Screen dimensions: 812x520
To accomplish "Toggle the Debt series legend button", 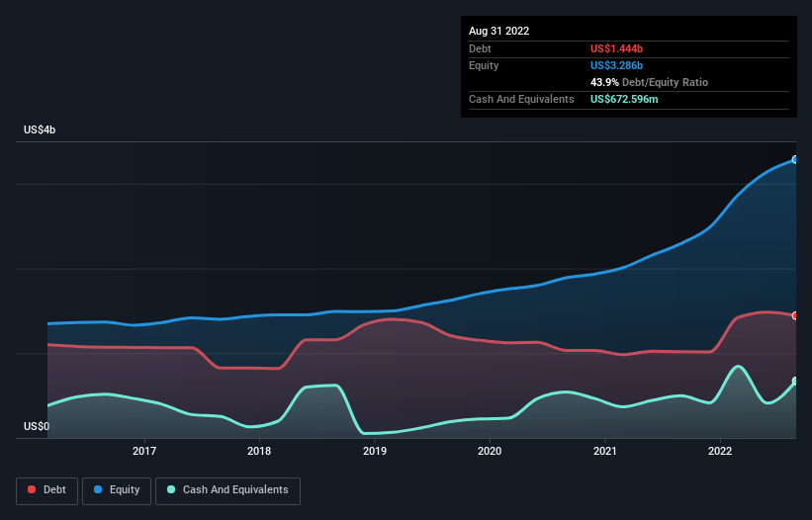I will click(x=47, y=490).
